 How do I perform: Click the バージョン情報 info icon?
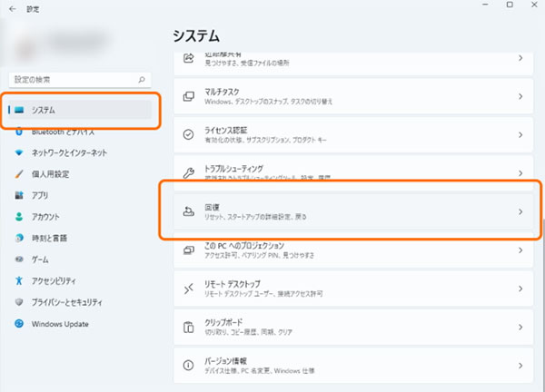188,366
